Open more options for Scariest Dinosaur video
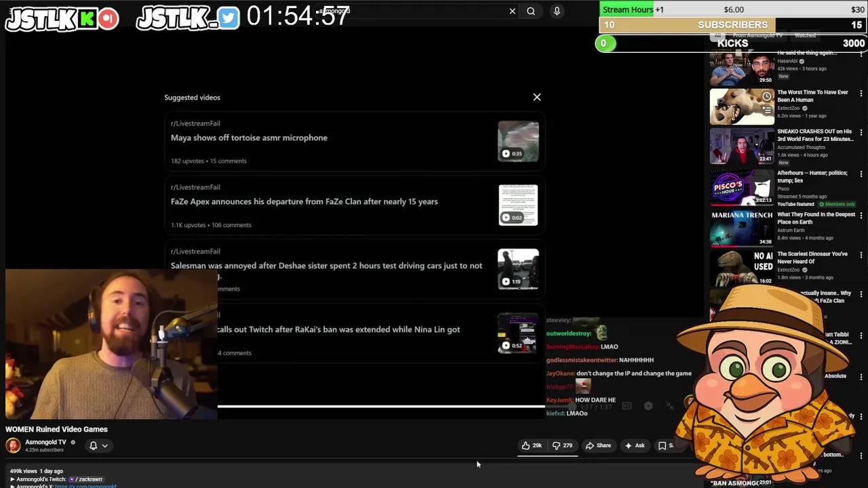 861,254
